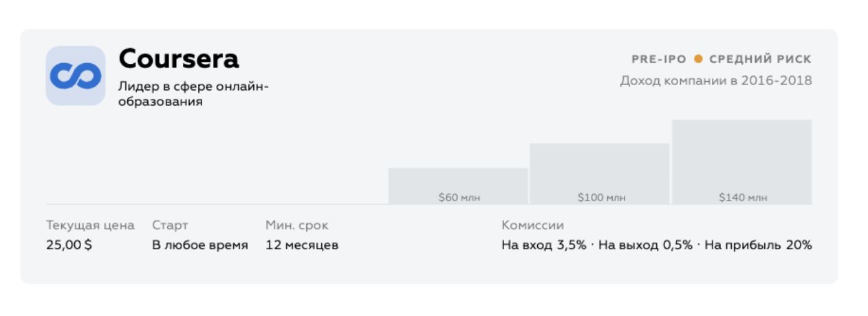Image resolution: width=868 pixels, height=316 pixels.
Task: Select the "Средний риск" risk label
Action: (x=760, y=60)
